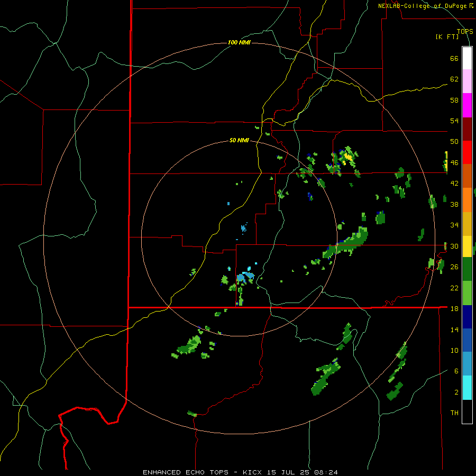The image size is (476, 476).
Task: Click the legend value '6'
Action: (x=456, y=371)
